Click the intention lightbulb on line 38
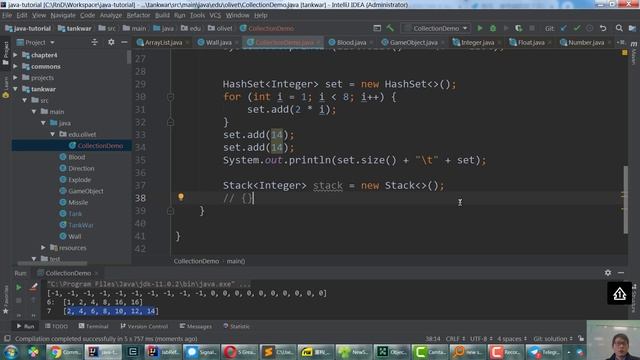Viewport: 640px width, 360px height. point(181,197)
